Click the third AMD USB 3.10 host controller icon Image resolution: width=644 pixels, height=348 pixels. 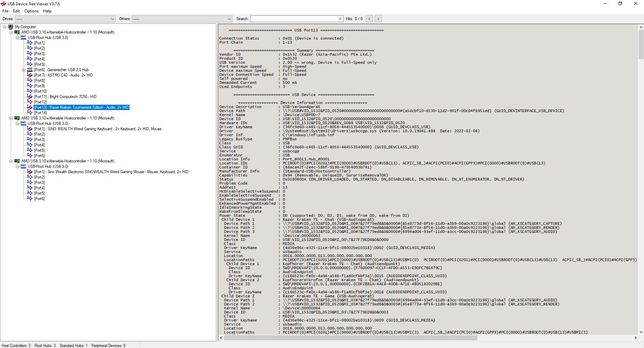pos(17,161)
